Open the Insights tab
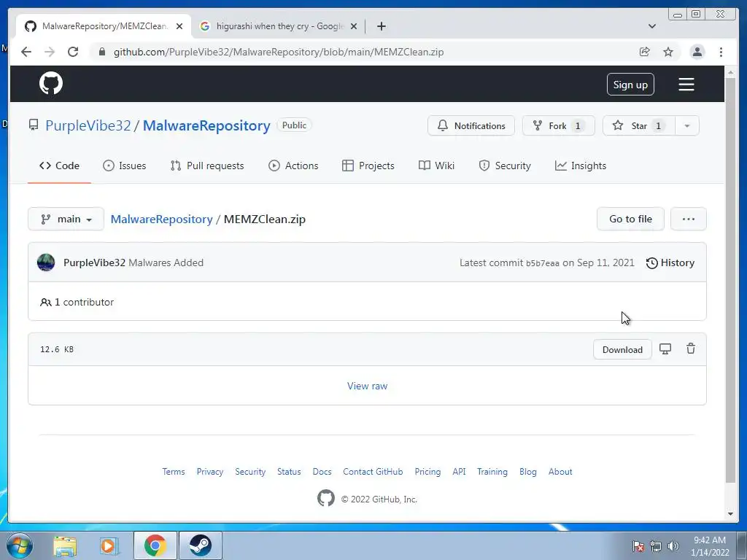747x560 pixels. click(x=580, y=166)
